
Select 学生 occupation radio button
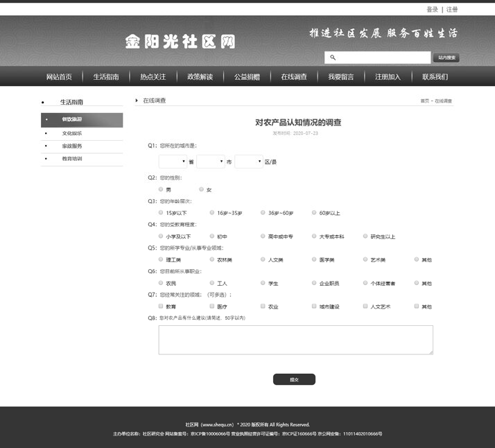coord(263,282)
